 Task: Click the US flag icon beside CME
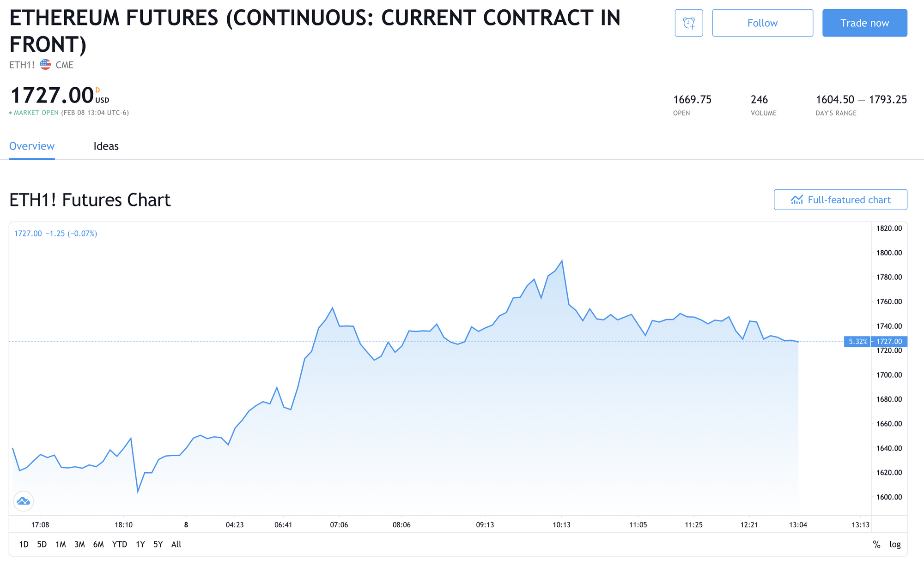[45, 65]
